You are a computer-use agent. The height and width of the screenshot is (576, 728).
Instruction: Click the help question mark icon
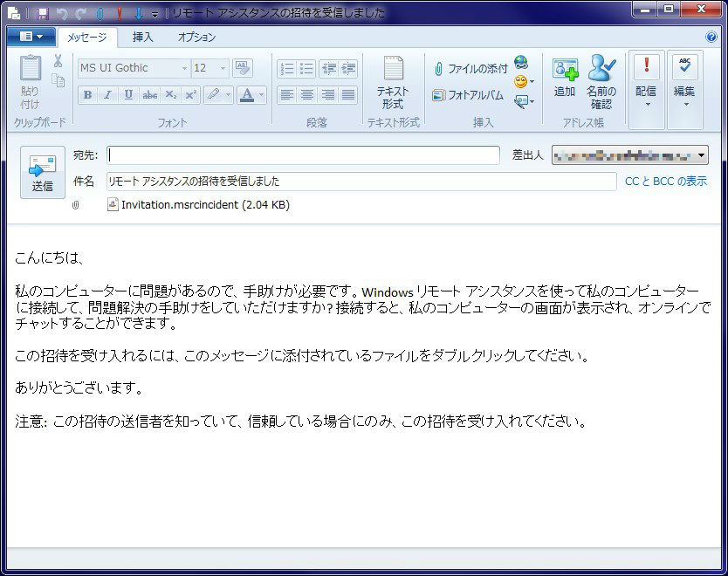tap(711, 38)
